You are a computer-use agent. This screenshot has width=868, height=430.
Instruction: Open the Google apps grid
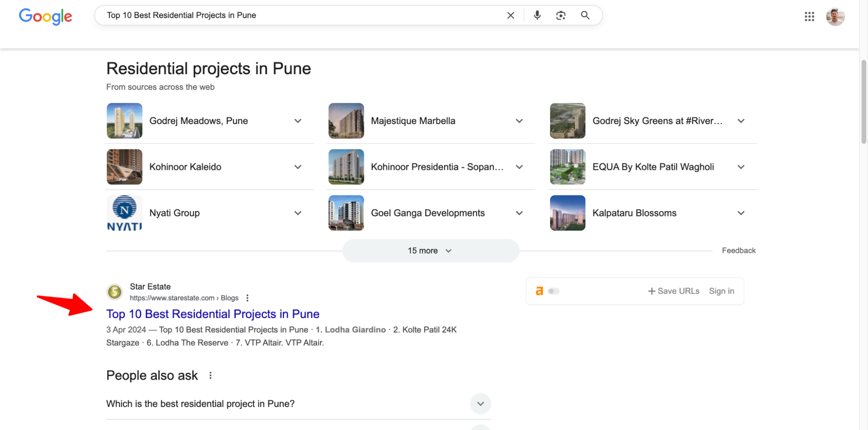click(x=809, y=17)
